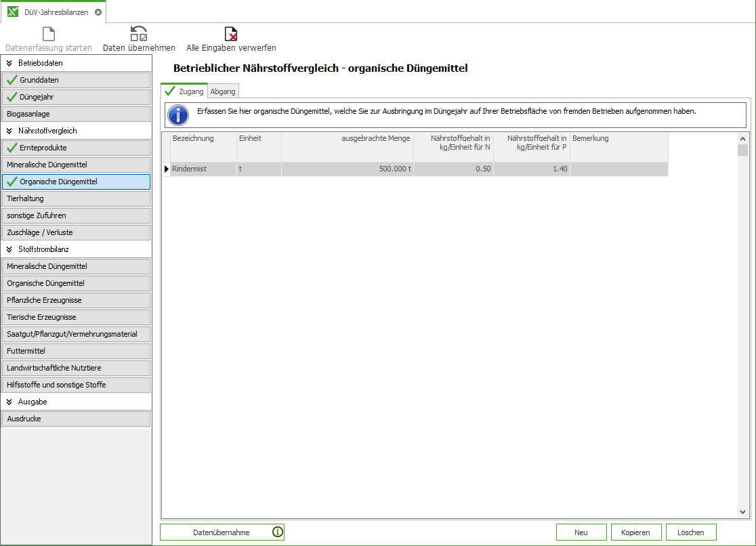756x546 pixels.
Task: Click the Daten übernehmen toolbar icon
Action: point(139,34)
